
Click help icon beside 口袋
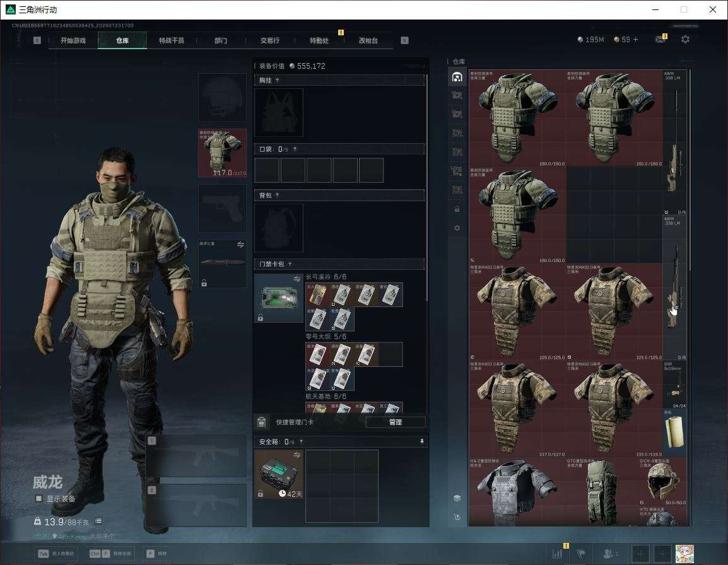pos(295,149)
